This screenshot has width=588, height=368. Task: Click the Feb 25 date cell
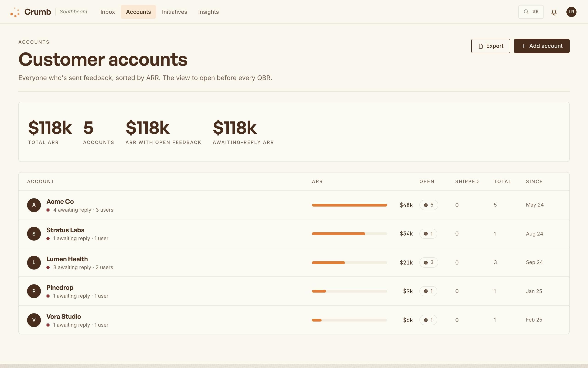click(x=534, y=320)
